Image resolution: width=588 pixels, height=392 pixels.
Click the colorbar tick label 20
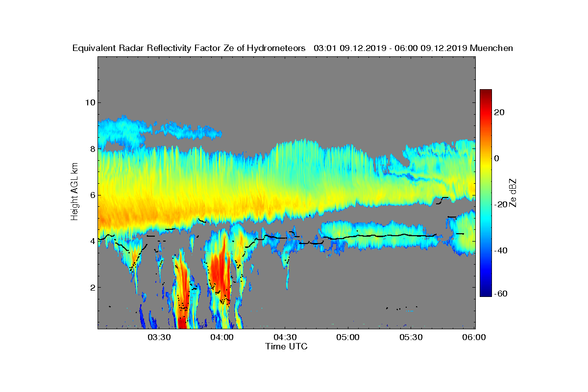pyautogui.click(x=500, y=112)
